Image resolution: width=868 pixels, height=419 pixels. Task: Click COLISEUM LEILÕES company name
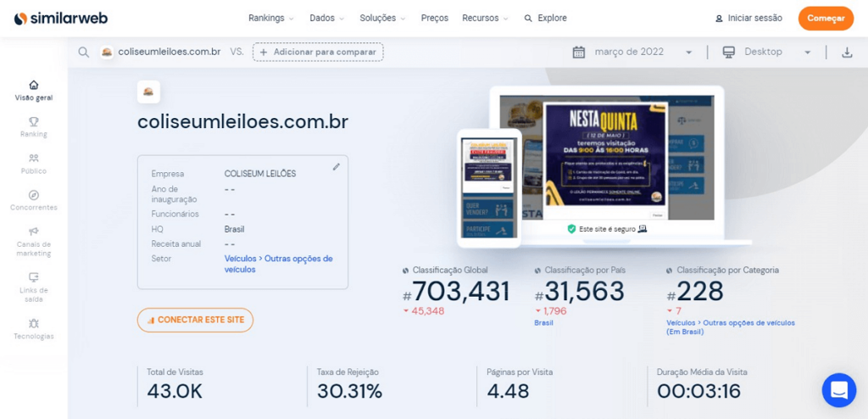coord(260,174)
